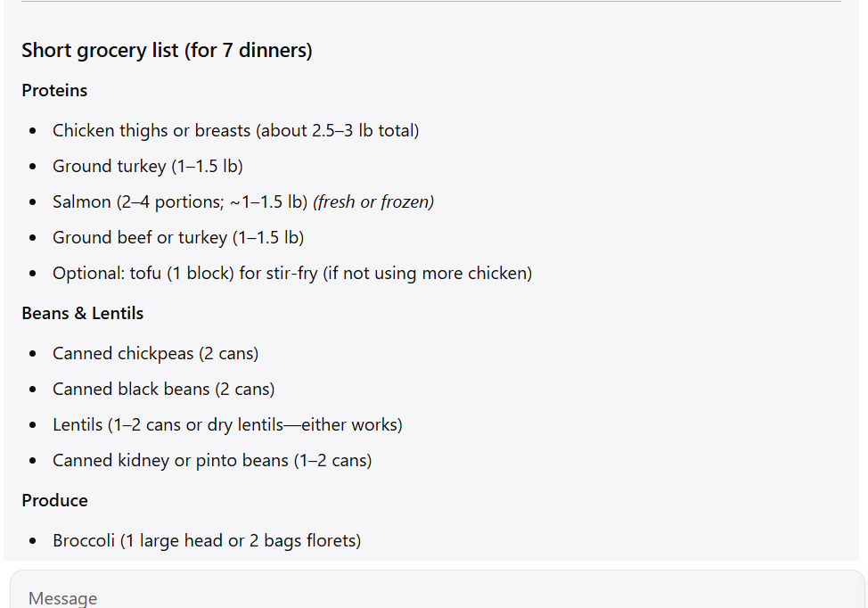Click the 'Broccoli (1 large head' list item
Image resolution: width=868 pixels, height=608 pixels.
[x=207, y=540]
